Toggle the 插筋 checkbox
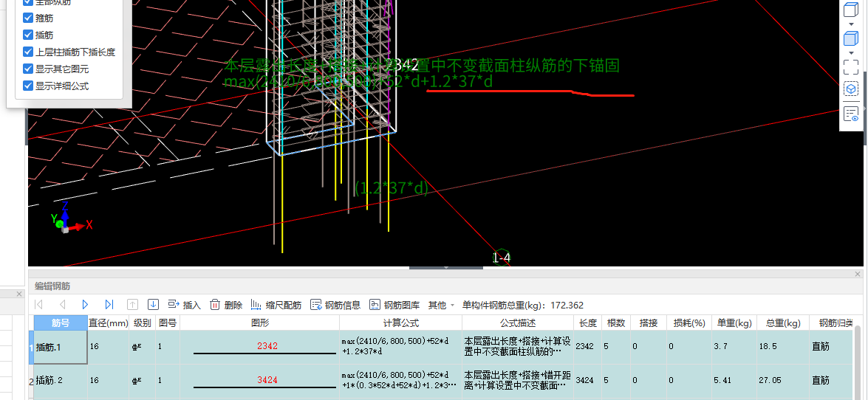The height and width of the screenshot is (400, 868). [28, 35]
